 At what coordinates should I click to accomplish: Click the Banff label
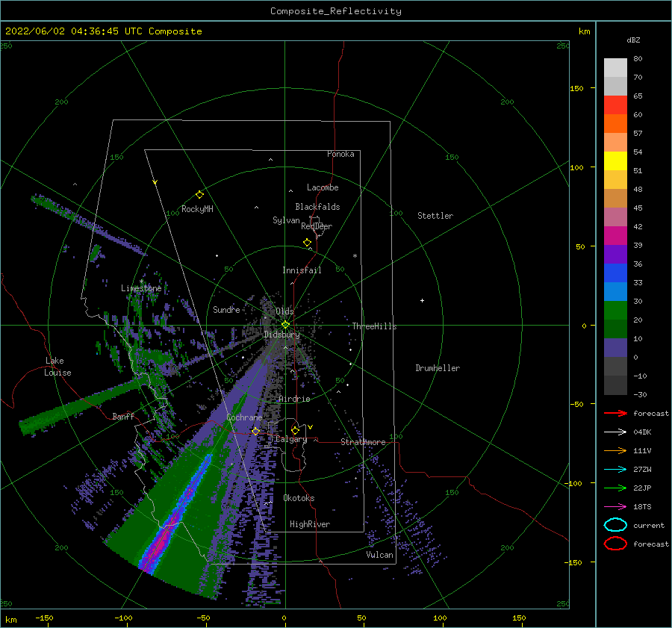123,416
